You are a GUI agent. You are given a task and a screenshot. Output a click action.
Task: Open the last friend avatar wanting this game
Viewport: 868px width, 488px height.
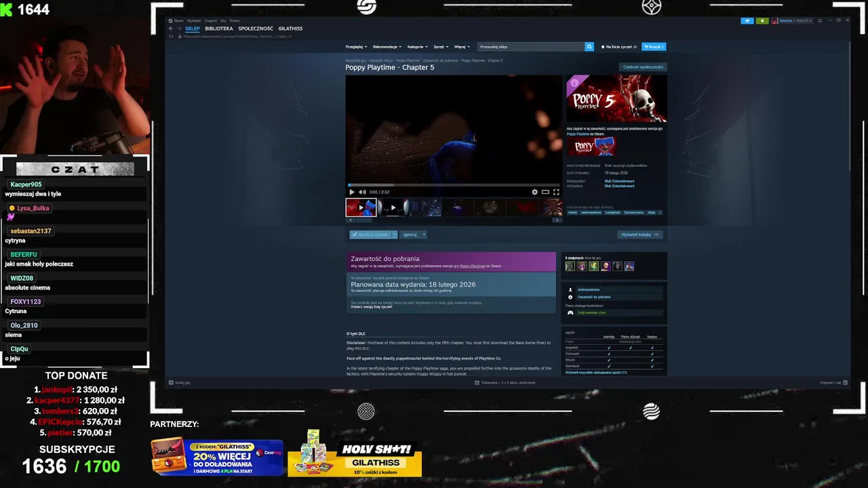coord(629,266)
